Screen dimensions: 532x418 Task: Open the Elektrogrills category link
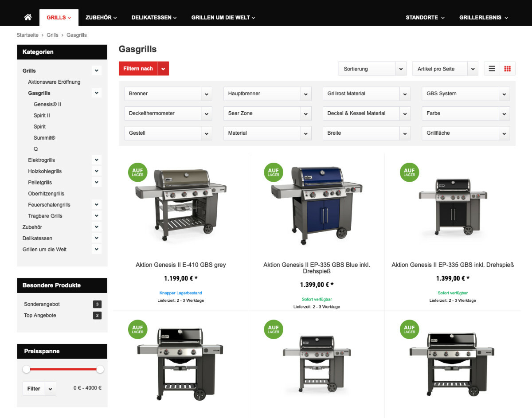click(42, 160)
